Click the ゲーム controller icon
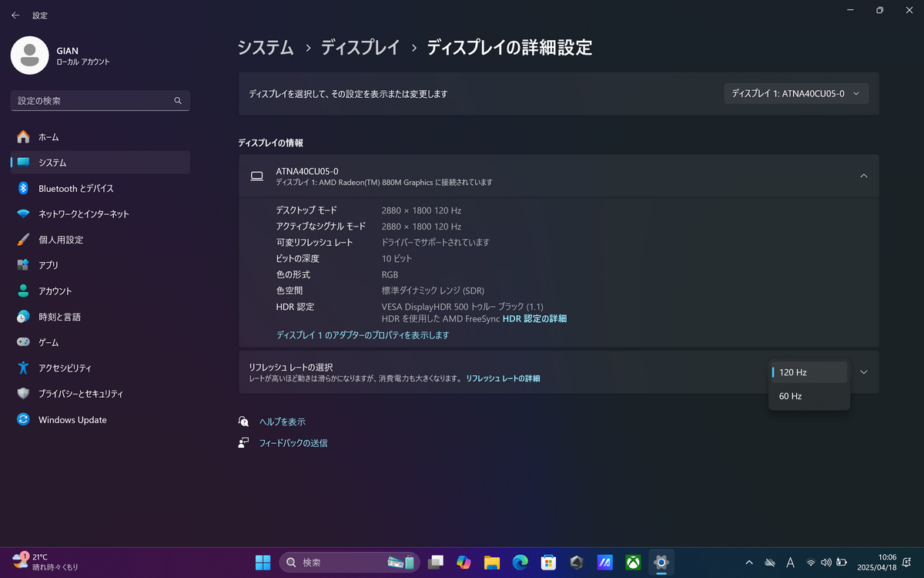This screenshot has height=578, width=924. click(x=23, y=342)
